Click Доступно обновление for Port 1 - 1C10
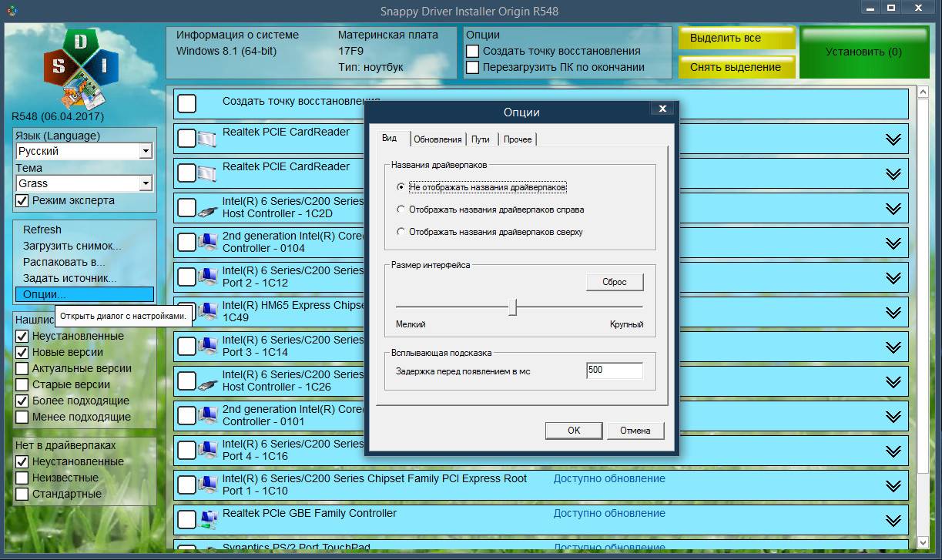Image resolution: width=942 pixels, height=560 pixels. coord(609,478)
